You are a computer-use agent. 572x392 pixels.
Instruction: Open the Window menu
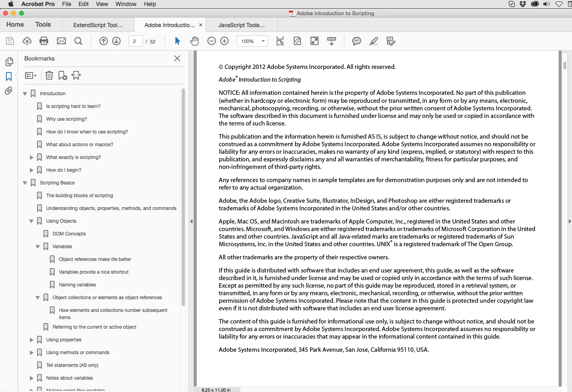[126, 4]
